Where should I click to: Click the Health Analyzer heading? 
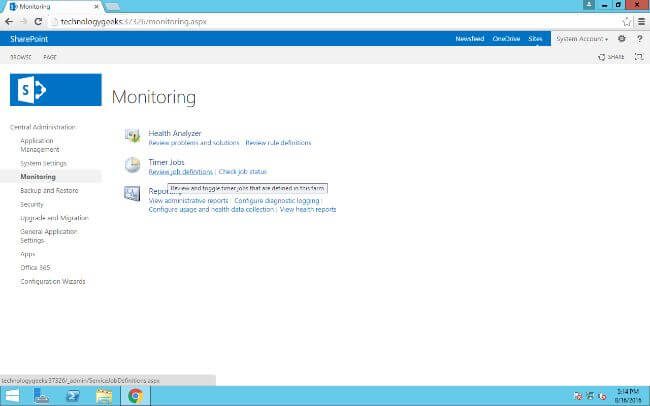pyautogui.click(x=175, y=133)
